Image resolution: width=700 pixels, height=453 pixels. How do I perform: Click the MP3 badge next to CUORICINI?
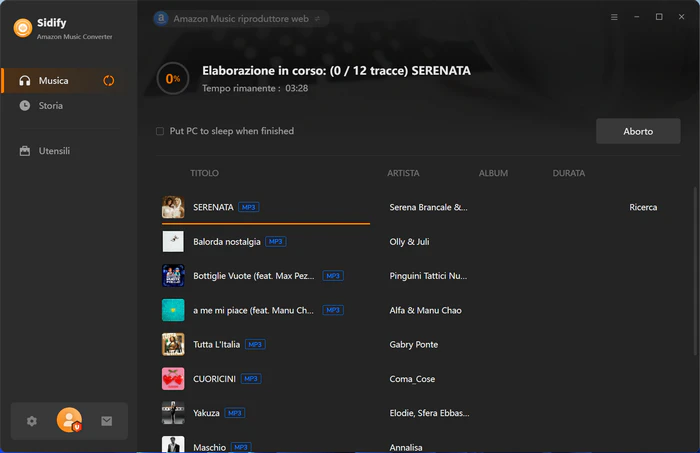[251, 379]
